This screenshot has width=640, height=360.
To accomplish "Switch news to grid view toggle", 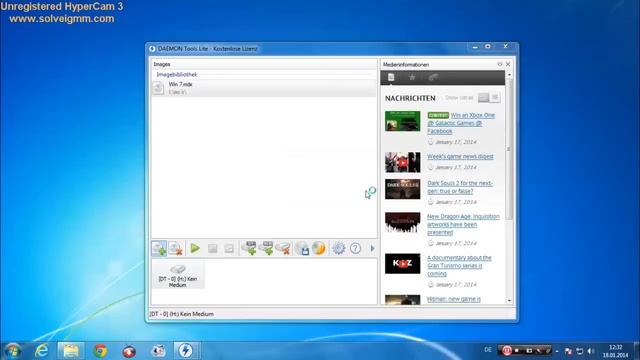I will coord(495,98).
